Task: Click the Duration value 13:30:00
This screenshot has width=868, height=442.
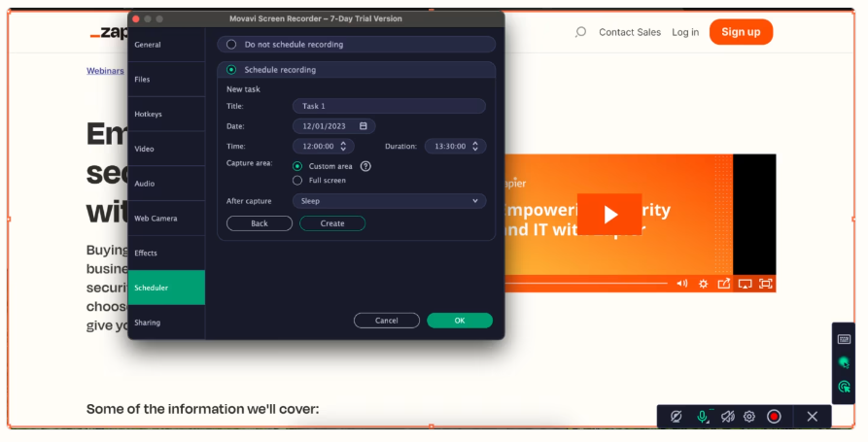Action: (450, 146)
